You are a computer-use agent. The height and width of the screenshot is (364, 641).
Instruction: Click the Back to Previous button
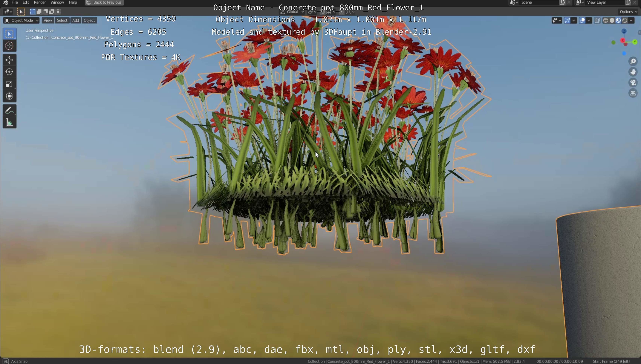(x=104, y=2)
